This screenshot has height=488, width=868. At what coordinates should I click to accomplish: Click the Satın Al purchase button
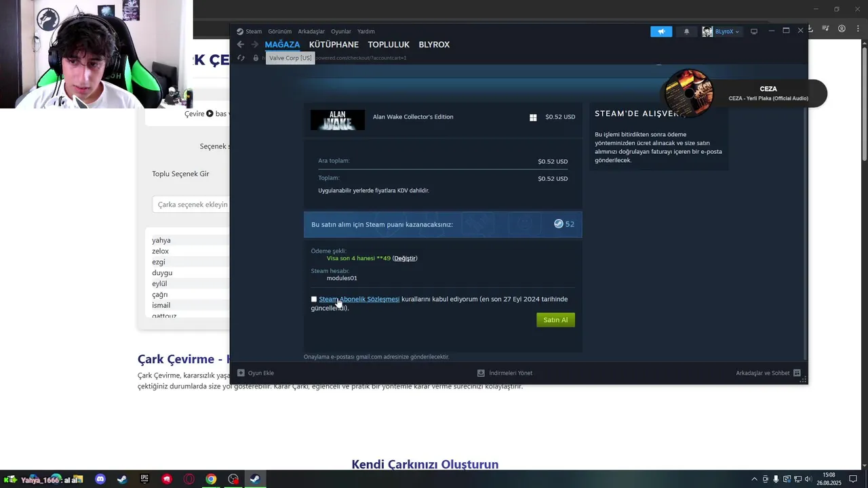click(555, 320)
